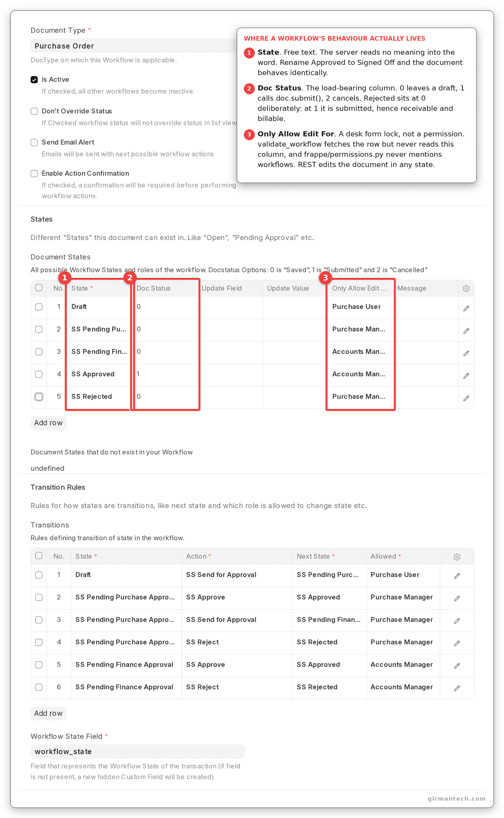Select the SS Rejected state row checkbox

coord(39,396)
